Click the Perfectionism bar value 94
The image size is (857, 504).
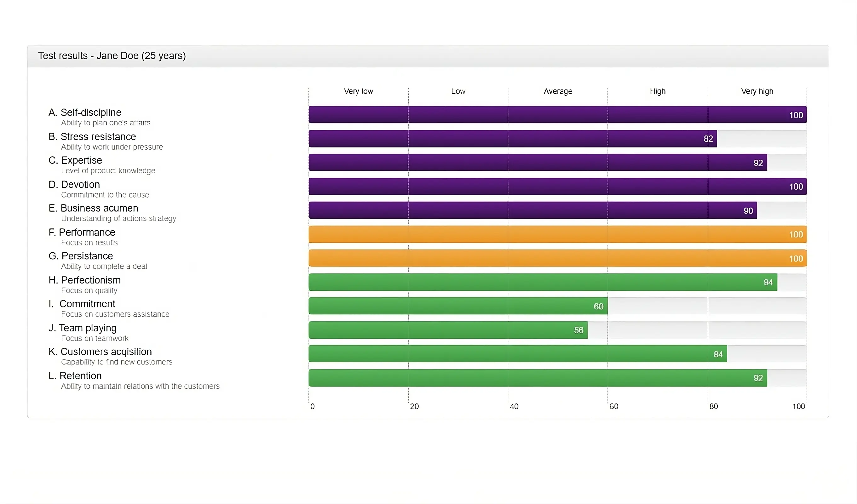point(768,282)
